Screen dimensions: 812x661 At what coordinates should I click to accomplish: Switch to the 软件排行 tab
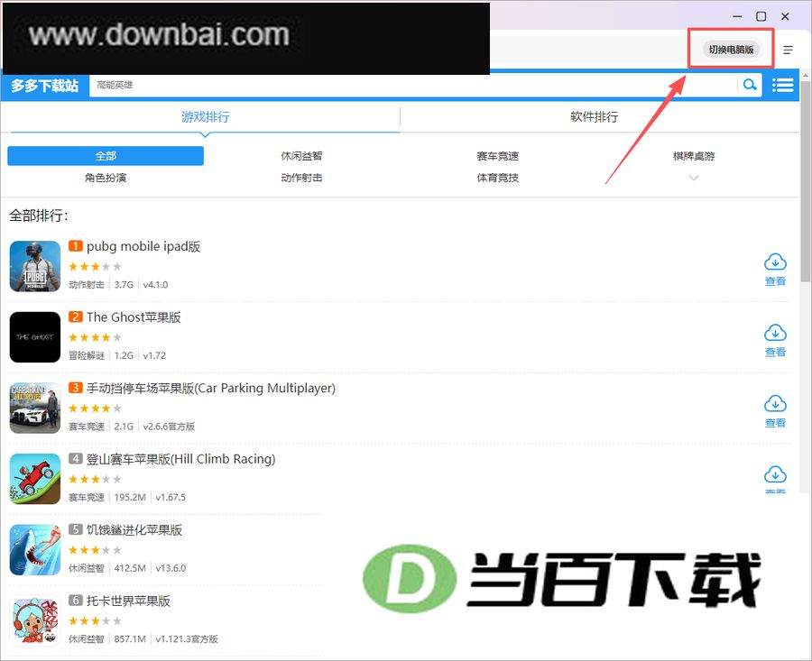pyautogui.click(x=594, y=117)
